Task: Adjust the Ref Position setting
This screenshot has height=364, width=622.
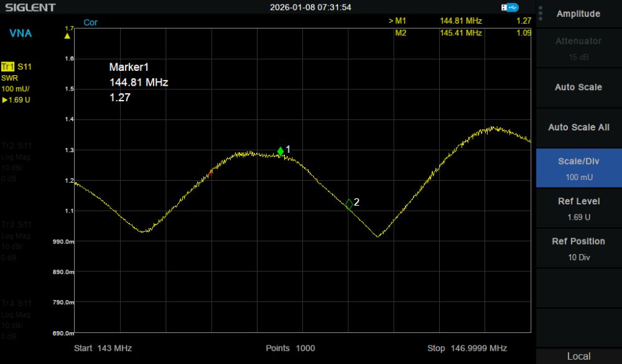Action: point(578,248)
